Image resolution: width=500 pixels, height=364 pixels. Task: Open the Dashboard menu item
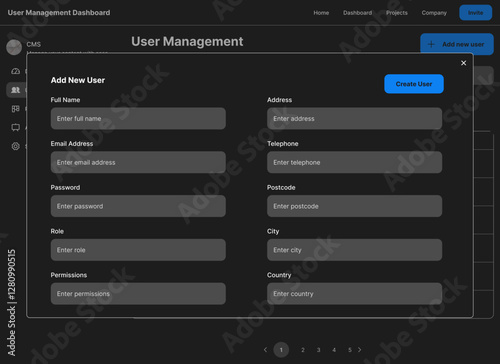(357, 13)
